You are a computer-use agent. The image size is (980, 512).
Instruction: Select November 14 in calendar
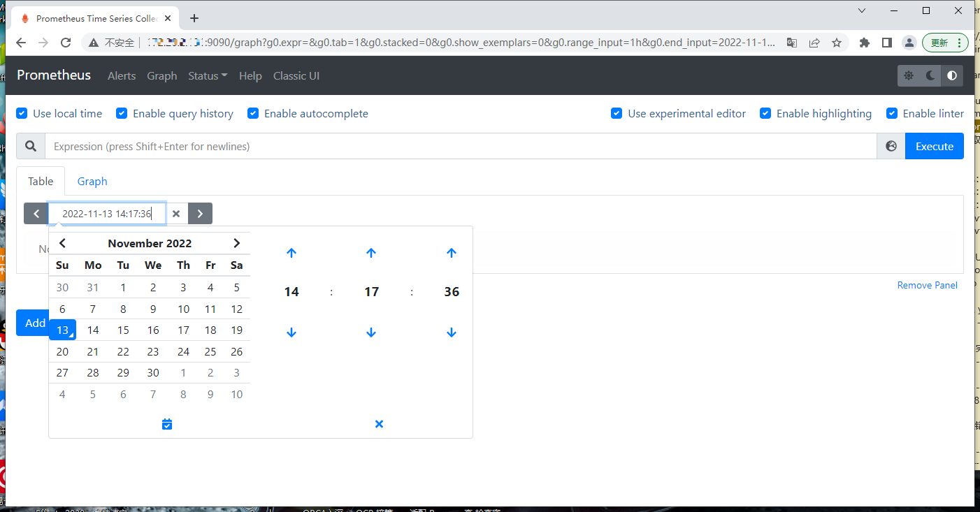93,330
